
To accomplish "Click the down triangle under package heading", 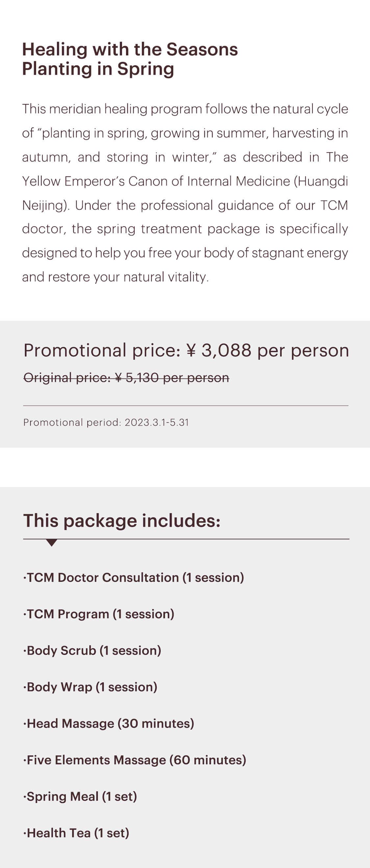I will (52, 542).
